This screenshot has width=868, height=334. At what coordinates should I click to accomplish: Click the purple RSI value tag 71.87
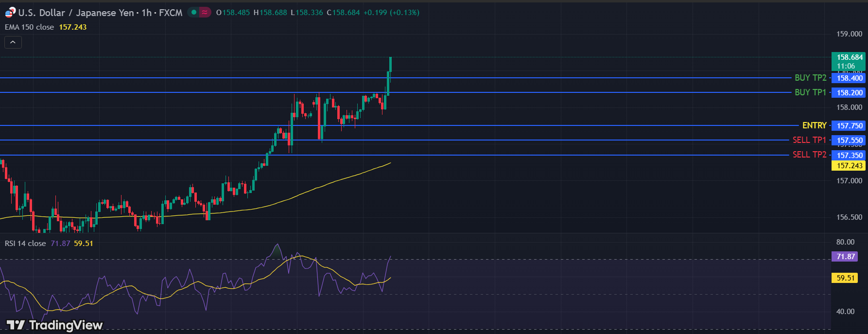pyautogui.click(x=846, y=257)
